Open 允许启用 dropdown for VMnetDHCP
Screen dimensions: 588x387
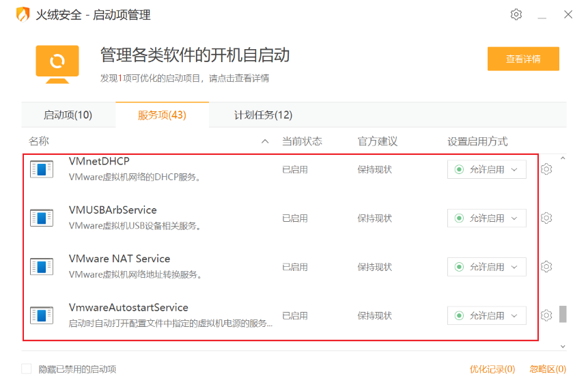[487, 169]
